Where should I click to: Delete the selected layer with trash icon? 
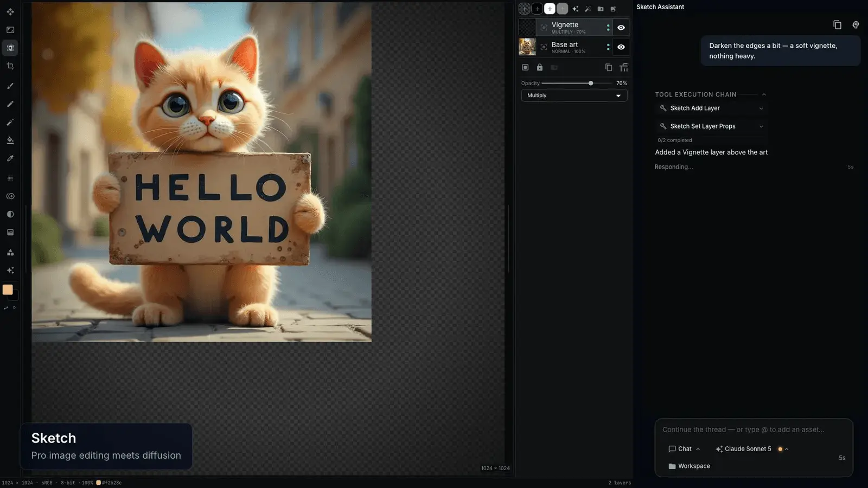coord(624,67)
